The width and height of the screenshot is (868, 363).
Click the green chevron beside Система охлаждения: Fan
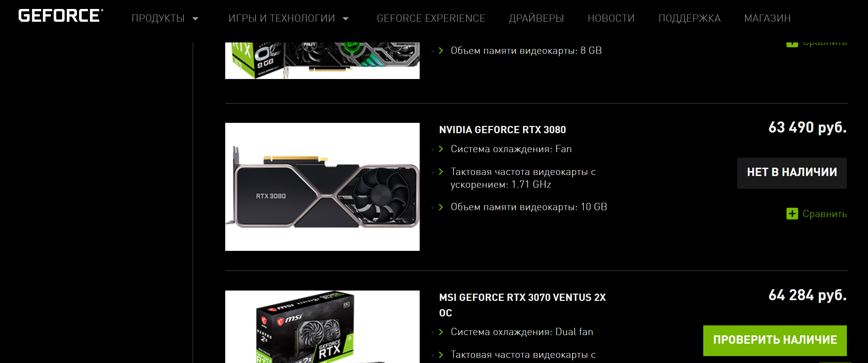coord(441,149)
